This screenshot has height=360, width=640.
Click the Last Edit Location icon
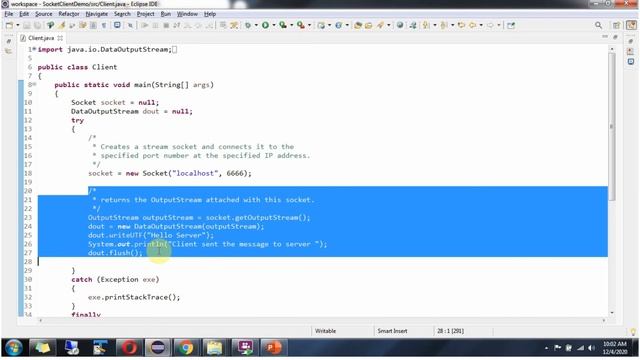tap(462, 25)
